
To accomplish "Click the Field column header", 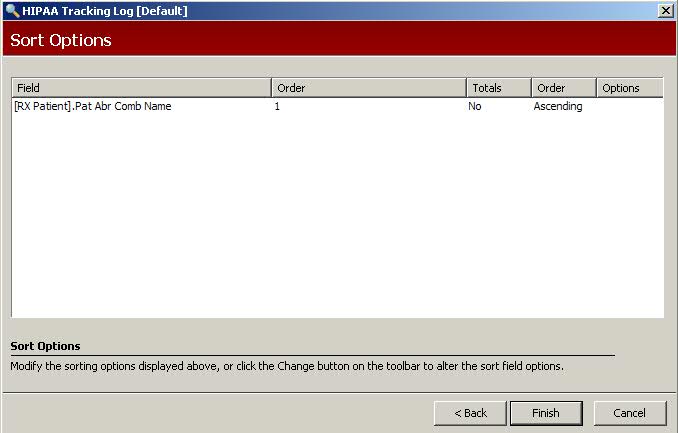I will click(141, 88).
